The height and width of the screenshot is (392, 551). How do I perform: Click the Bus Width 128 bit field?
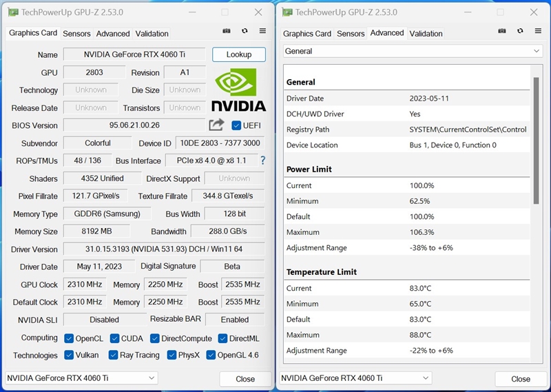coord(234,214)
